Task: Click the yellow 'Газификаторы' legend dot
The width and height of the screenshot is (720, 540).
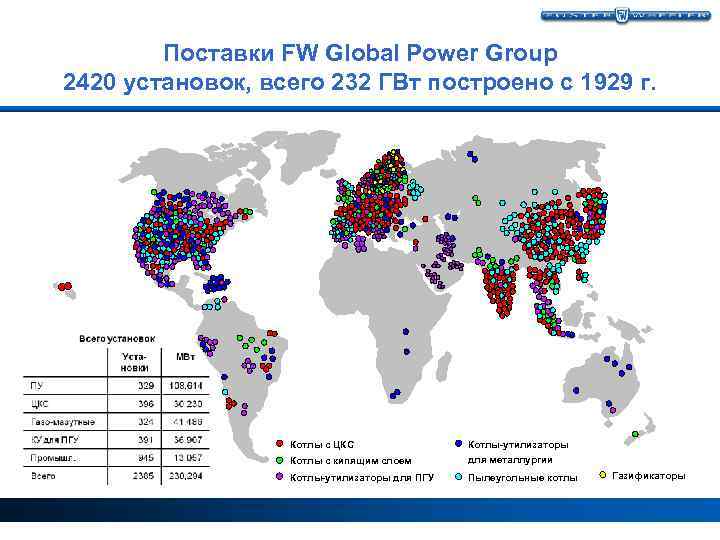Action: 603,474
